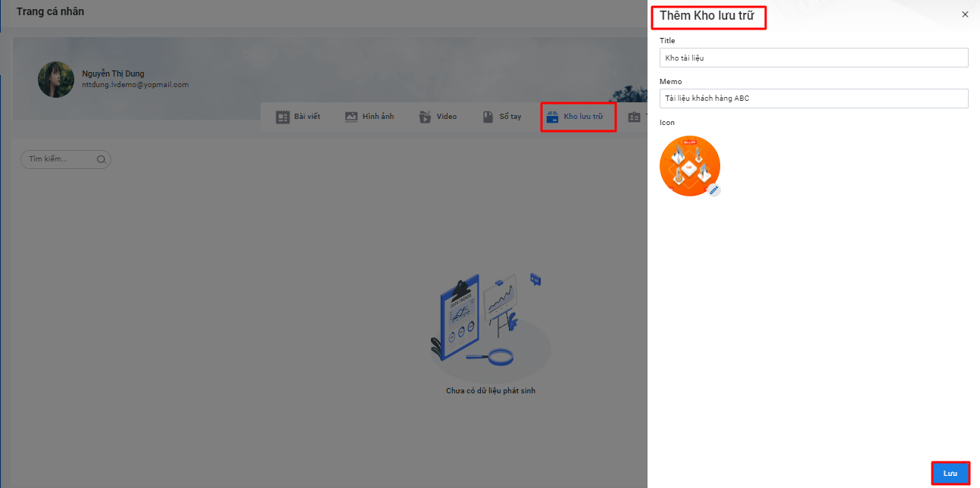Image resolution: width=980 pixels, height=488 pixels.
Task: Click the blue Kho lưu trữ box icon
Action: (x=552, y=117)
